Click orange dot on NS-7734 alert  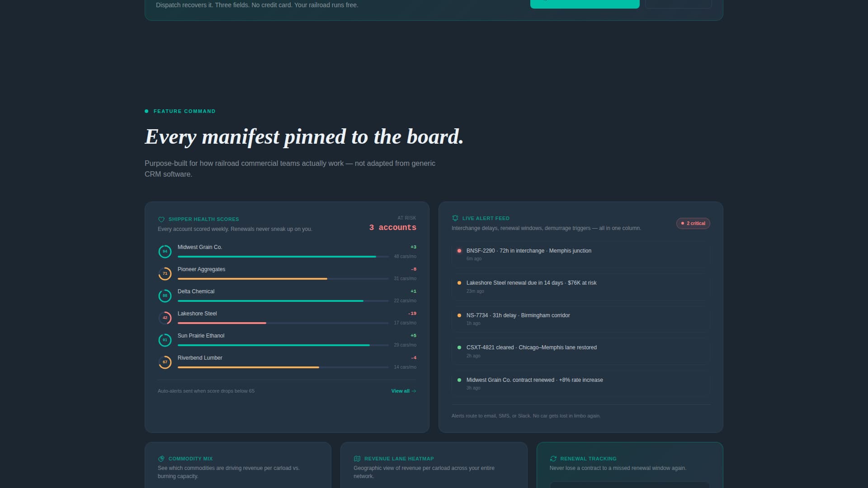point(459,315)
